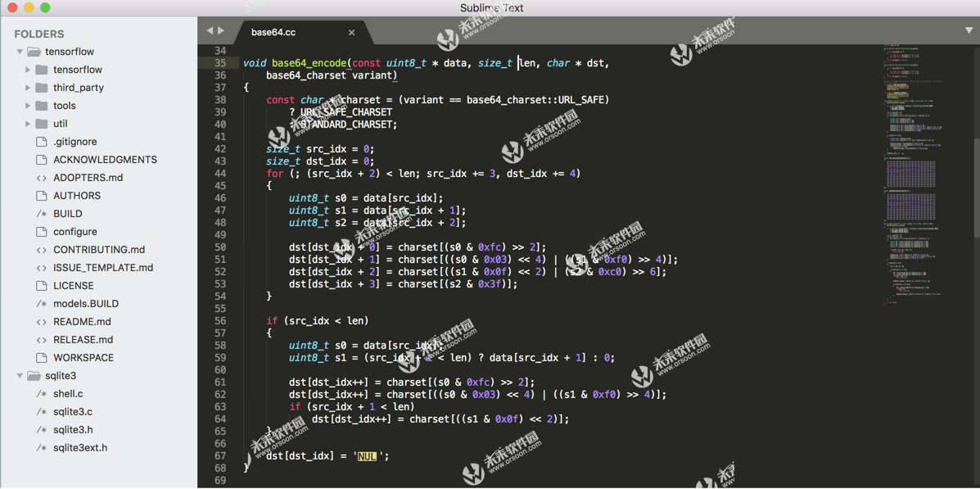Image resolution: width=980 pixels, height=489 pixels.
Task: Open the WORKSPACE file
Action: click(x=84, y=358)
